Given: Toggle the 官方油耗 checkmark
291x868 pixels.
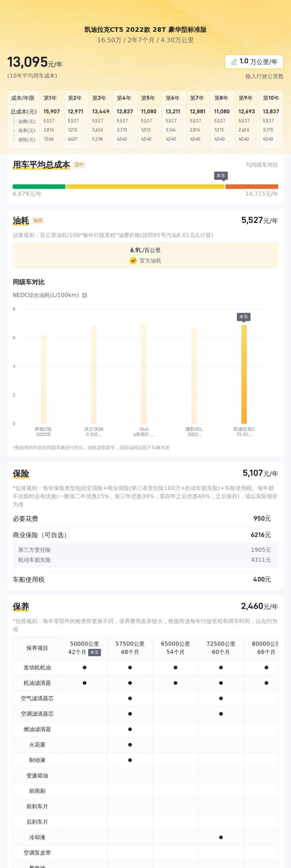Looking at the screenshot, I should click(x=133, y=261).
